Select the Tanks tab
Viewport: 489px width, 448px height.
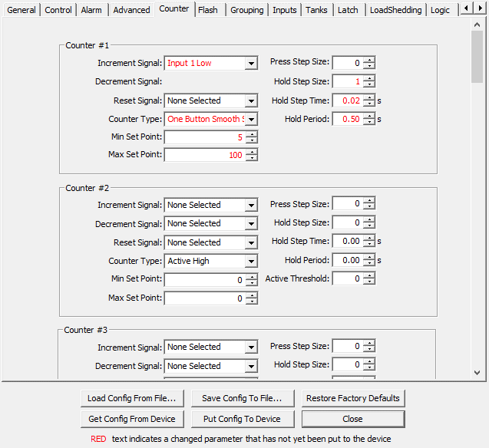coord(316,10)
